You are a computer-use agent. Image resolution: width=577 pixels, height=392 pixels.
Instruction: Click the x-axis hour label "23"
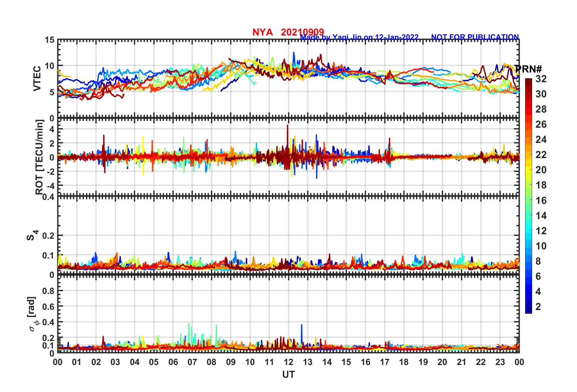[x=500, y=362]
